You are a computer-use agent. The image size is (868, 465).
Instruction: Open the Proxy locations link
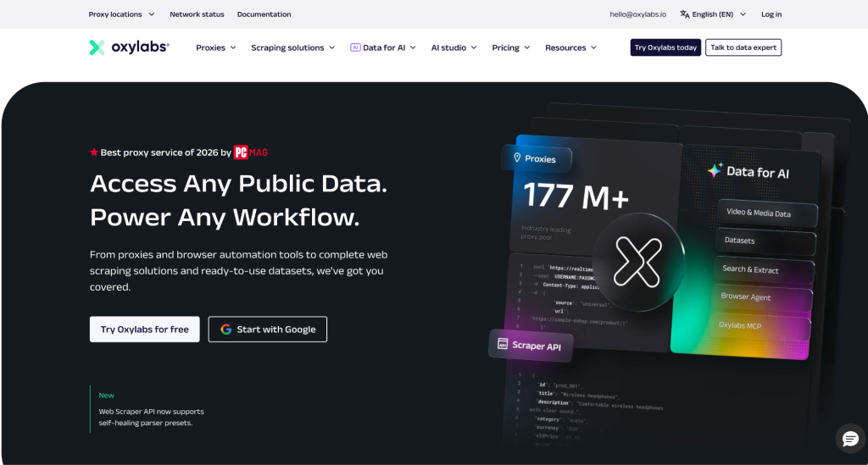[x=115, y=14]
